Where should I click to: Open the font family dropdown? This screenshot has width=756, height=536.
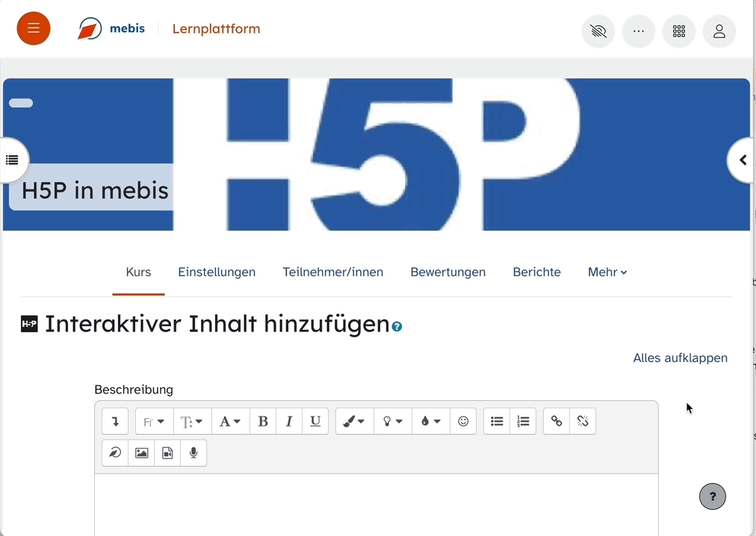click(x=154, y=421)
